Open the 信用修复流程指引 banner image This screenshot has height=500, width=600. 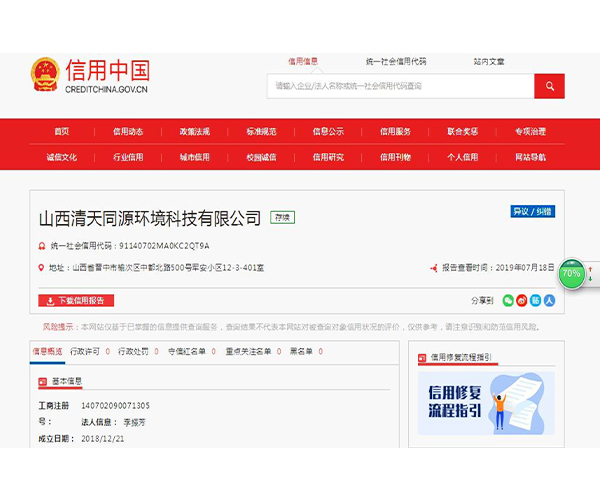[486, 403]
